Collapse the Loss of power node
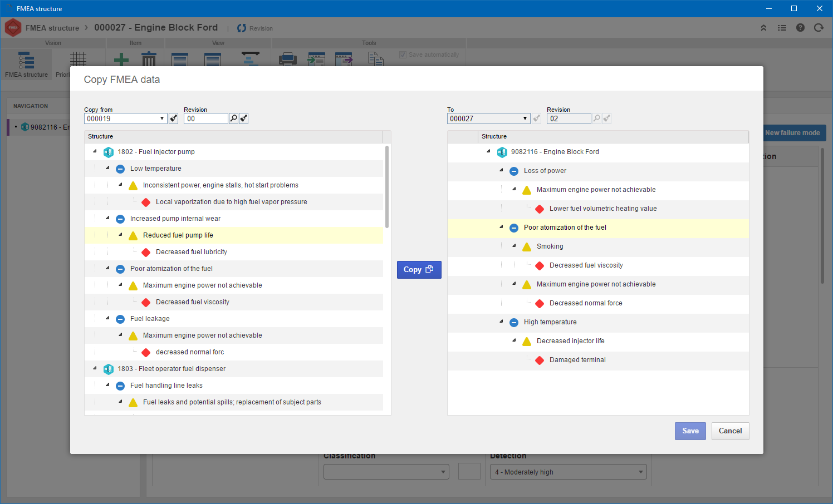This screenshot has width=833, height=504. click(501, 170)
